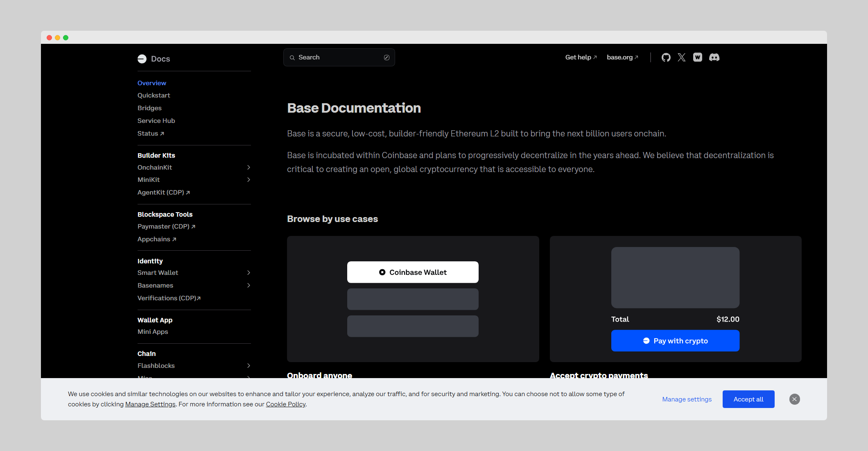The width and height of the screenshot is (868, 451).
Task: Open the AgentKit (CDP) external link
Action: point(164,193)
